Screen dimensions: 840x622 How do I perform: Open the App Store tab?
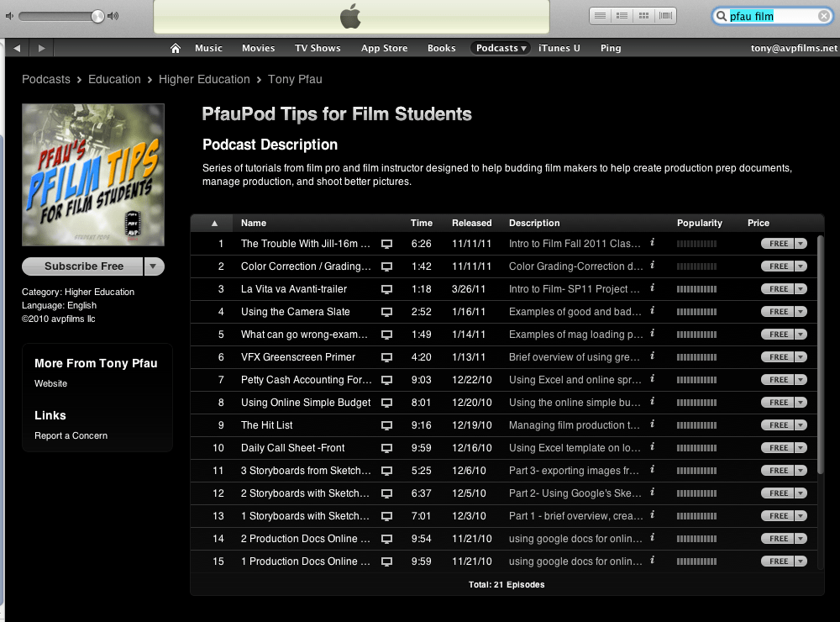coord(384,48)
